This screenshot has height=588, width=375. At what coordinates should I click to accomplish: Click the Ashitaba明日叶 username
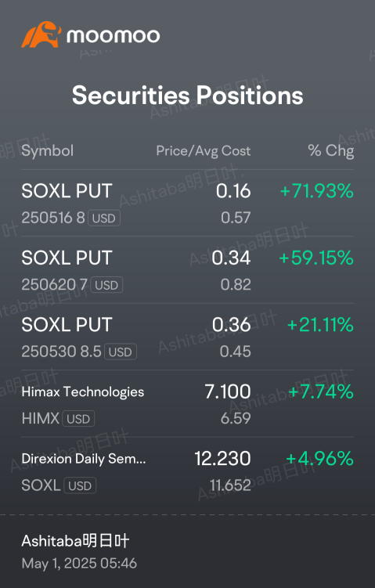pos(75,541)
